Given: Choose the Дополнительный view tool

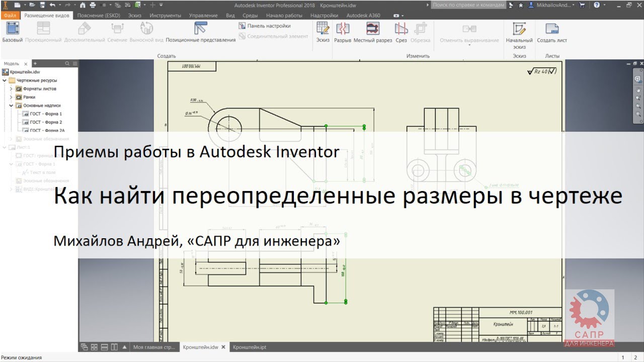Looking at the screenshot, I should coord(85,32).
